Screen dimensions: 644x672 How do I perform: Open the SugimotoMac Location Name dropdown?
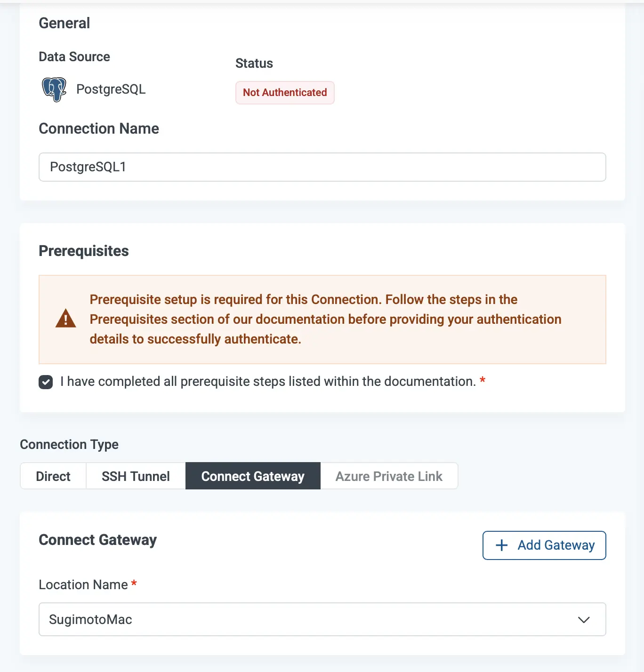(x=322, y=619)
